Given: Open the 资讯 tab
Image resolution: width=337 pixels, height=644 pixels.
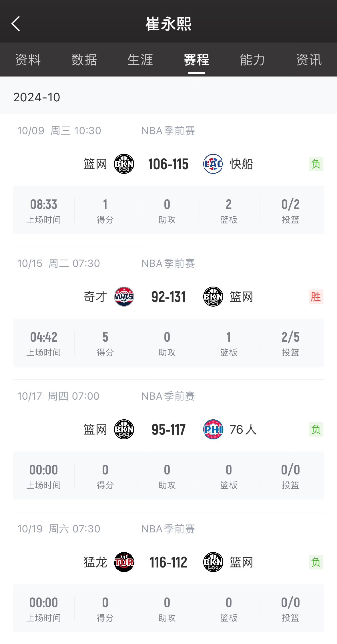Looking at the screenshot, I should (x=309, y=60).
